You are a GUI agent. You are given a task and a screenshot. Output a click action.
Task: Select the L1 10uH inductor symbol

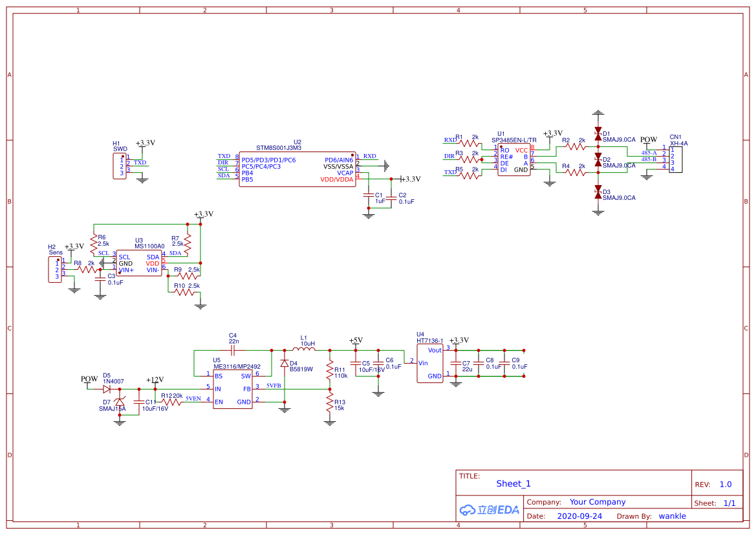click(304, 348)
